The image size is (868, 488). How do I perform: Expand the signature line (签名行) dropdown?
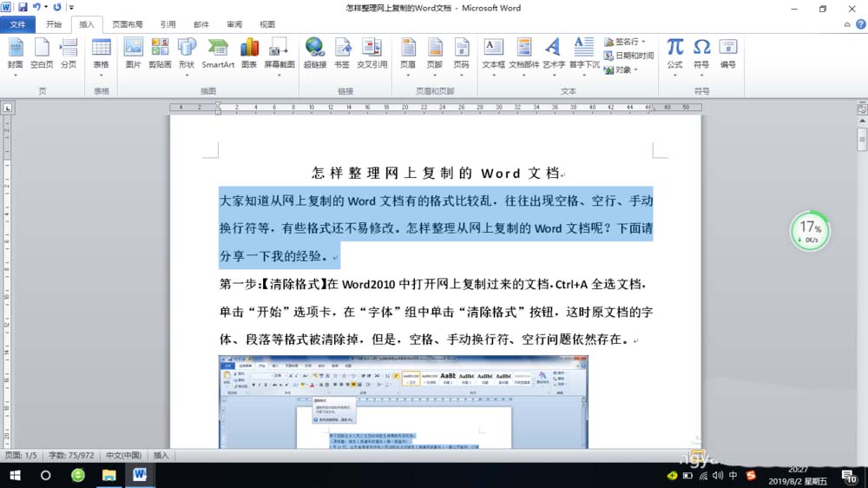tap(643, 42)
